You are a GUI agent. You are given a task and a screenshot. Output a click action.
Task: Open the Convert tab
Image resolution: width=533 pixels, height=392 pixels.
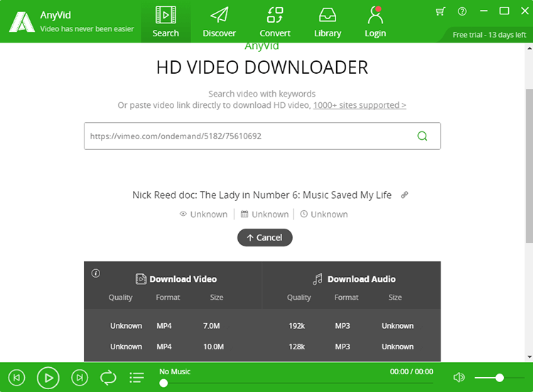(274, 21)
